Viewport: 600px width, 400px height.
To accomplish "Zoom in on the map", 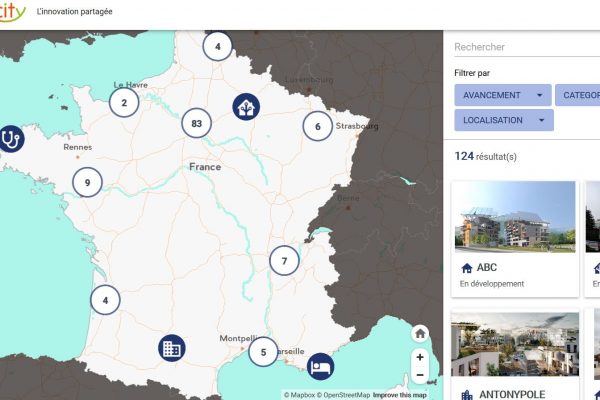I will point(420,357).
